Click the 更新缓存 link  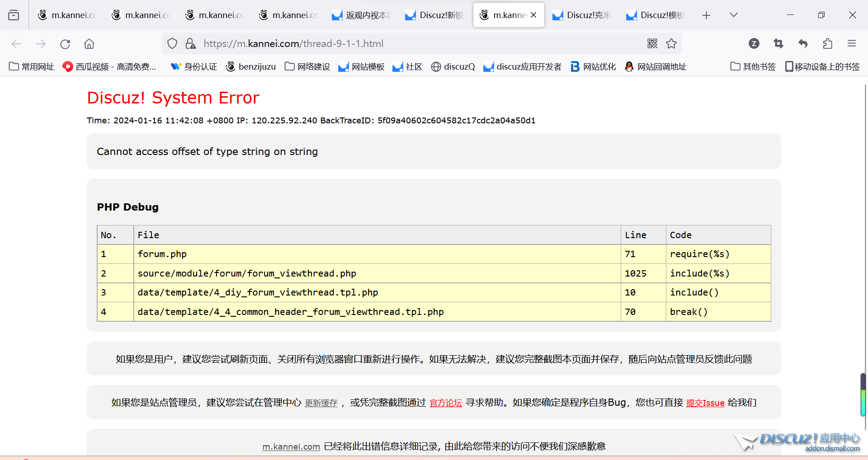pyautogui.click(x=321, y=403)
